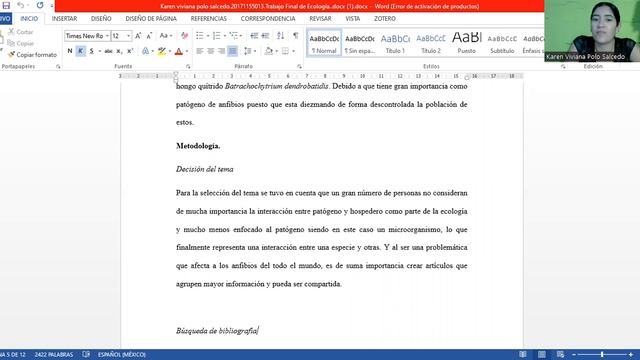Screen dimensions: 640x360
Task: Open borders button
Action: tap(285, 51)
